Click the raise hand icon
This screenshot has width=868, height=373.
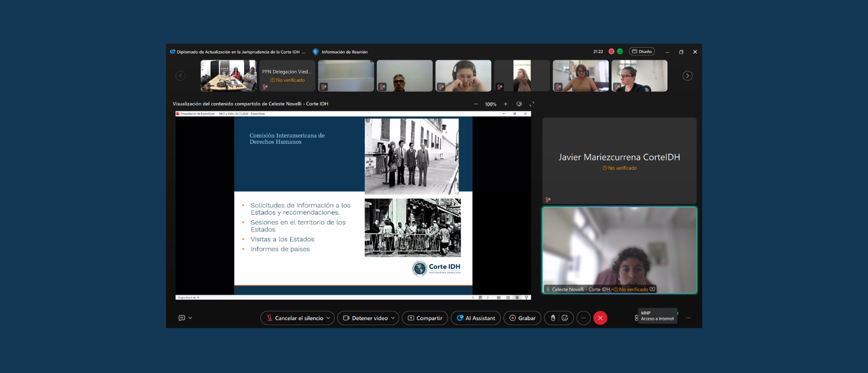553,318
